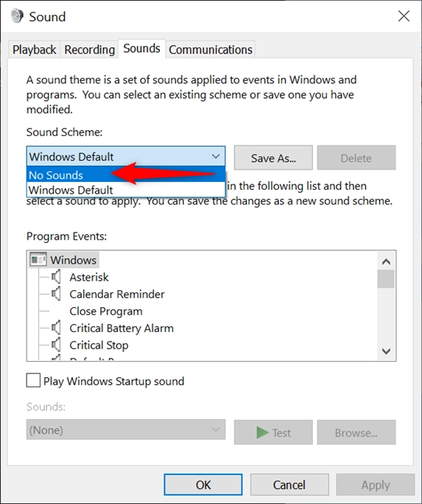Enable Play Windows Startup sound checkbox
Viewport: 422px width, 504px height.
pyautogui.click(x=33, y=380)
